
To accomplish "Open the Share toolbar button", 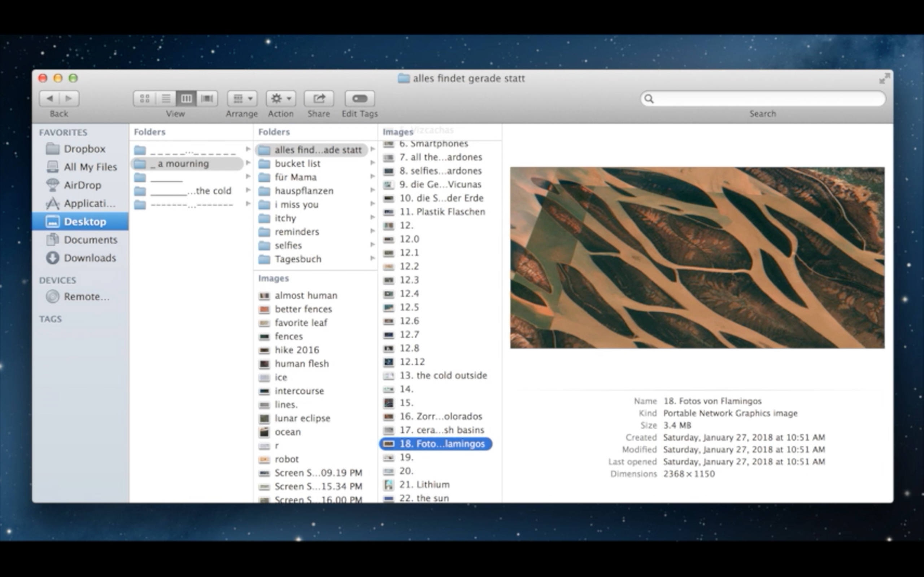I will [319, 99].
